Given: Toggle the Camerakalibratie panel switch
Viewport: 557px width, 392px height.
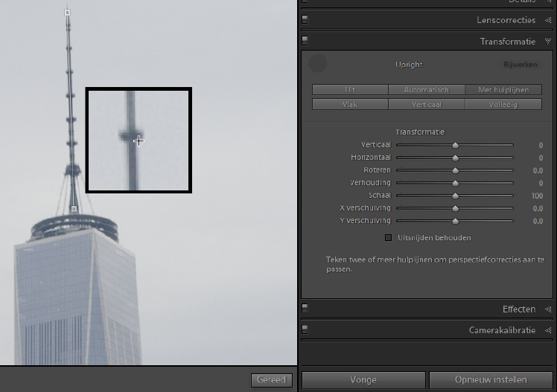Looking at the screenshot, I should [x=305, y=330].
